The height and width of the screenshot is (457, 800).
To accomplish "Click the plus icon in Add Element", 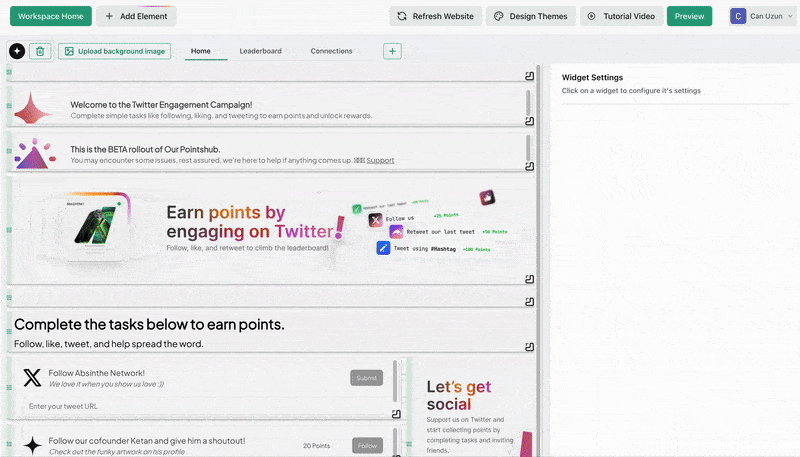I will [109, 16].
